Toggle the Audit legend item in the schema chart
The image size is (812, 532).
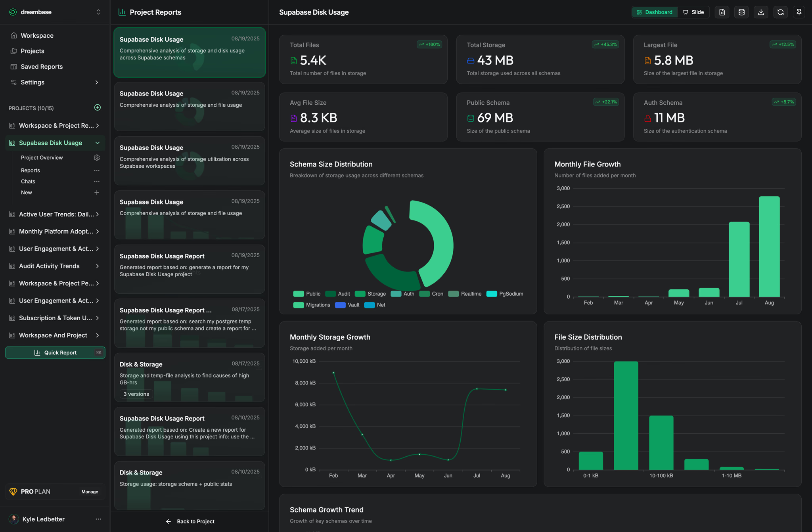pos(343,294)
